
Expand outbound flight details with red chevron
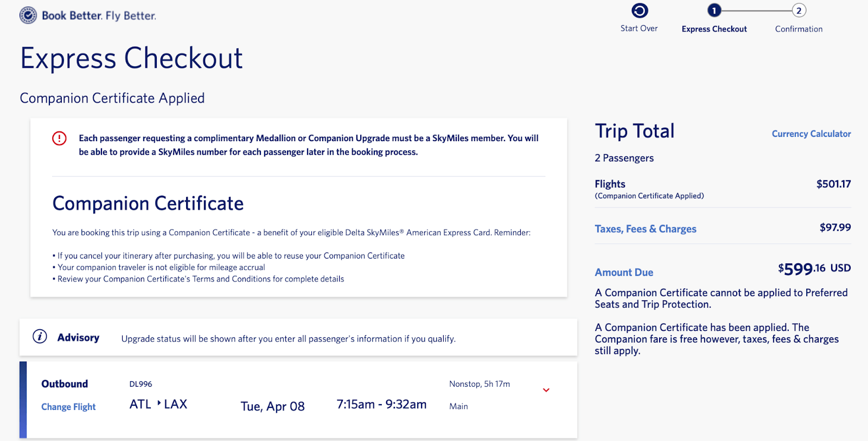(546, 390)
